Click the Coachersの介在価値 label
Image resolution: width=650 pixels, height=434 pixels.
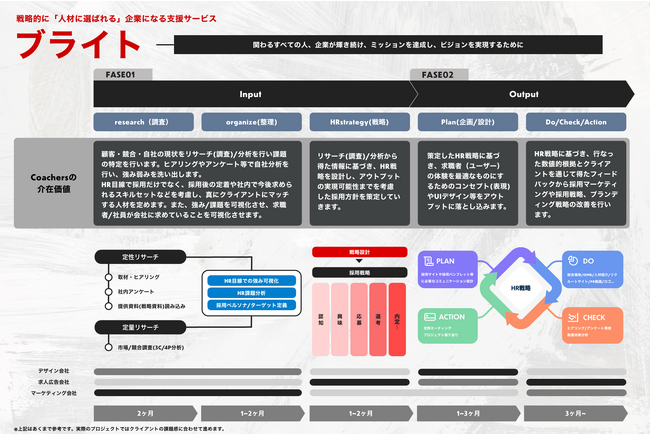point(54,183)
